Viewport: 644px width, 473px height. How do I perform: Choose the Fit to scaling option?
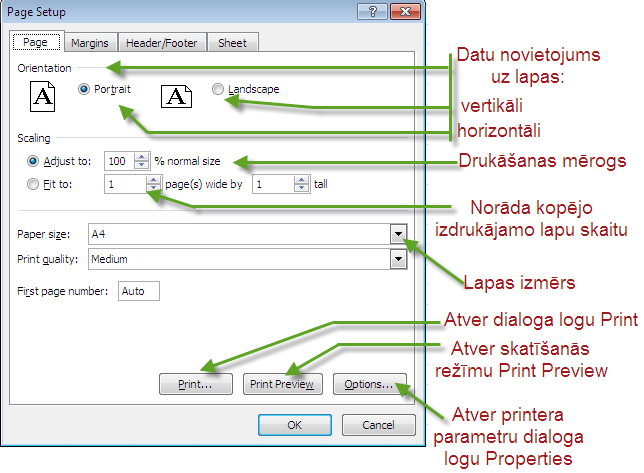coord(34,184)
